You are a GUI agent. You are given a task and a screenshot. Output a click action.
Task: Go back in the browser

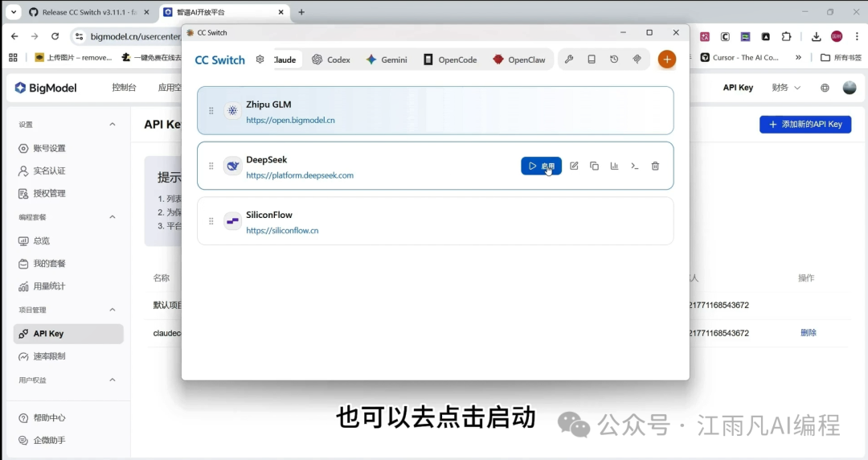coord(14,36)
